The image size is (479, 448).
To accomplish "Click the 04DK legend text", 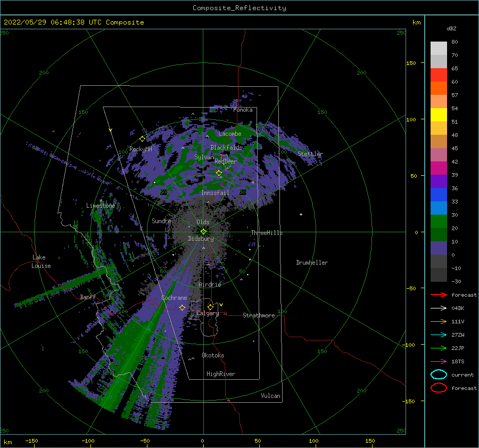I will click(x=458, y=308).
